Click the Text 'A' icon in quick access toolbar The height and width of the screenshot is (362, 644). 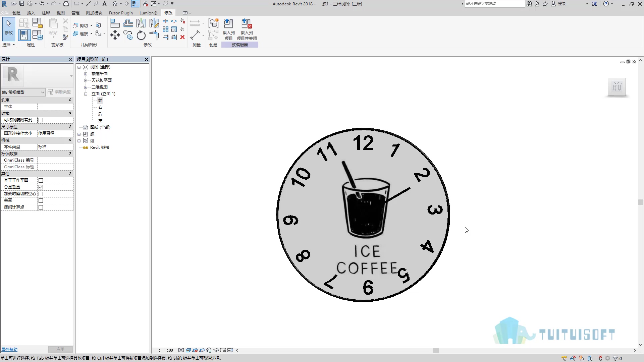point(104,4)
